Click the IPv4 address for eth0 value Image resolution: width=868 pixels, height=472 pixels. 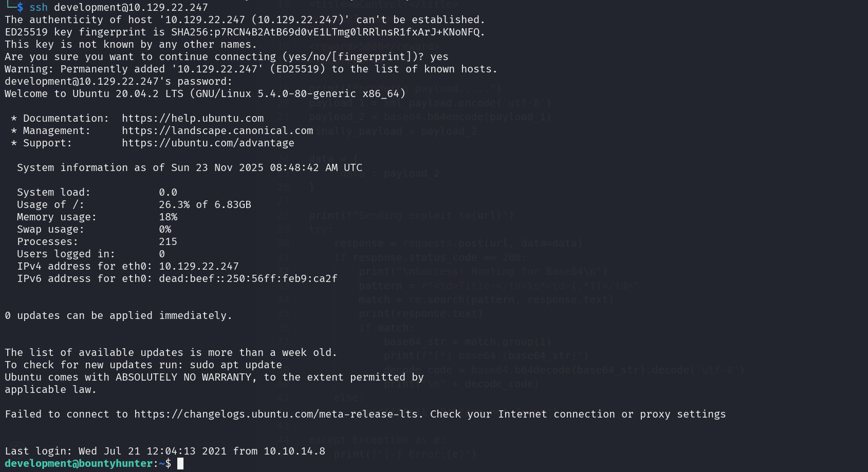click(x=199, y=267)
